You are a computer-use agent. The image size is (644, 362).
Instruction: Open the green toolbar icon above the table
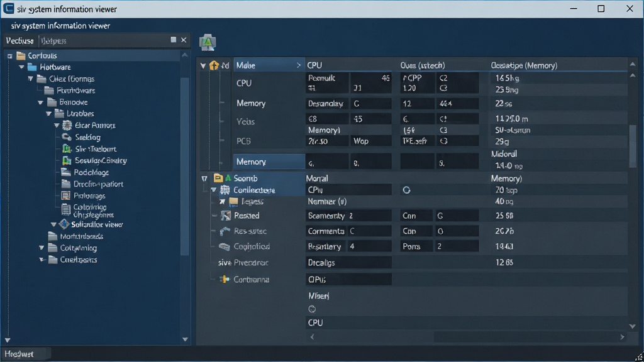point(208,42)
